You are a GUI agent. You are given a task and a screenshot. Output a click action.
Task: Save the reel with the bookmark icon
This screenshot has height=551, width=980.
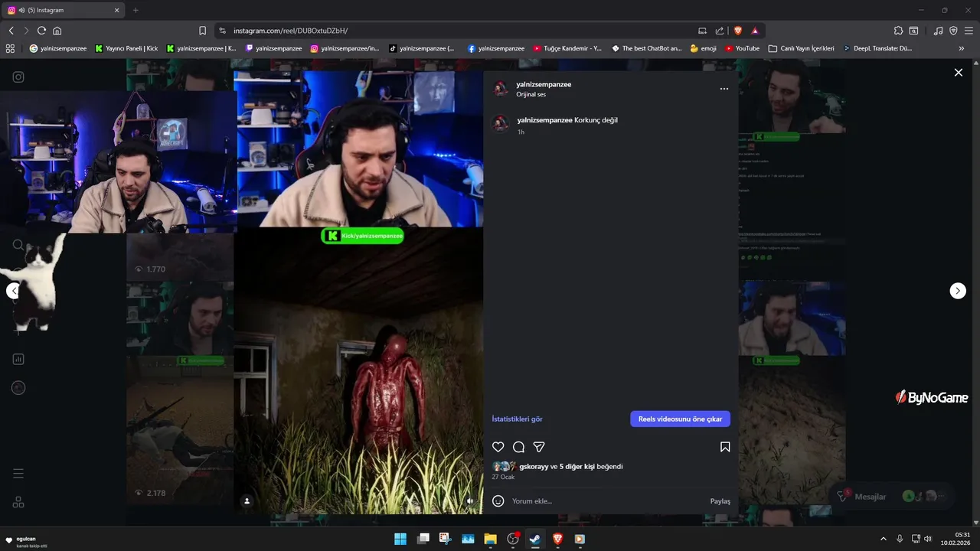coord(725,447)
